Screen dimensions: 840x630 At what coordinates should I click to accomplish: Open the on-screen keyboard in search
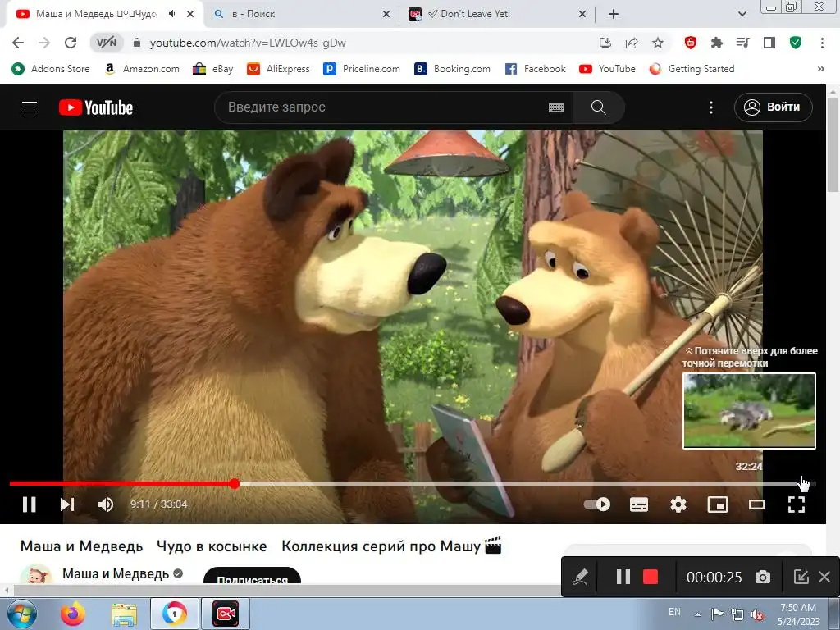[x=557, y=107]
